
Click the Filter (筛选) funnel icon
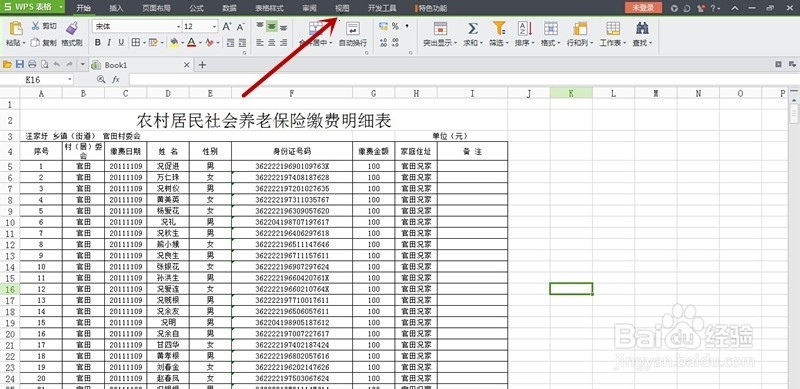(x=498, y=28)
